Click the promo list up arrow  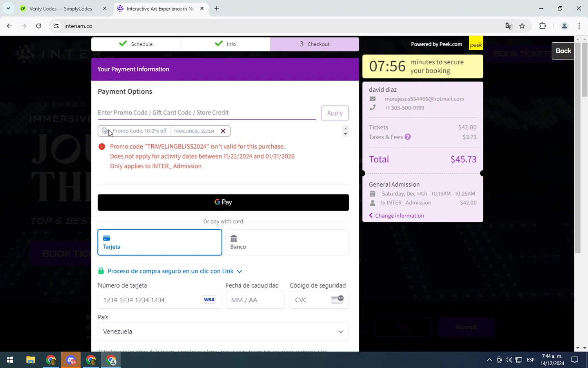point(345,128)
